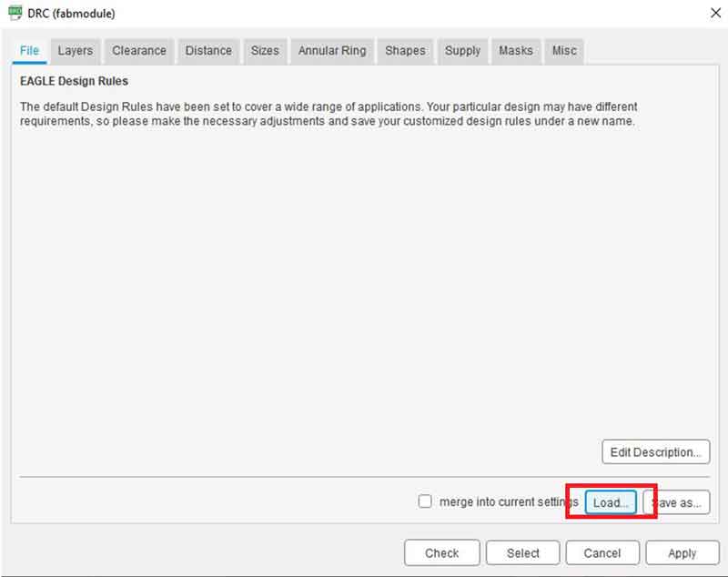Open the Misc tab
This screenshot has height=577, width=728.
[564, 51]
